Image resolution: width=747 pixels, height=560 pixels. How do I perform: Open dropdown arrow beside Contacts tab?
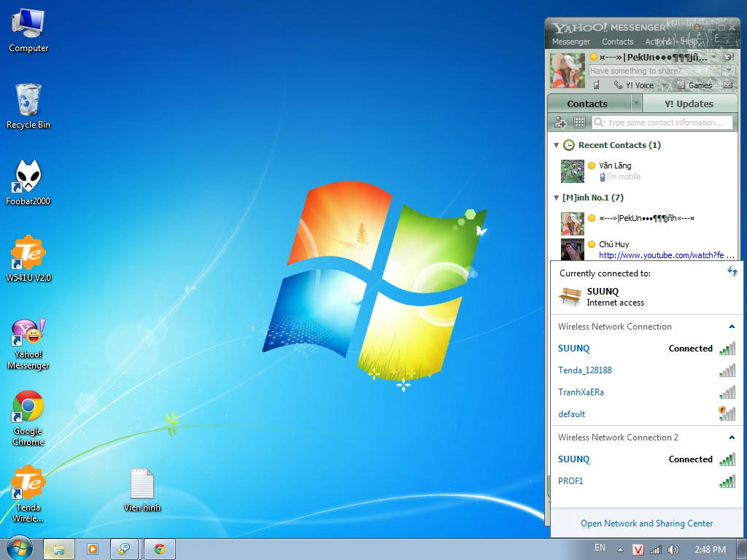coord(636,103)
